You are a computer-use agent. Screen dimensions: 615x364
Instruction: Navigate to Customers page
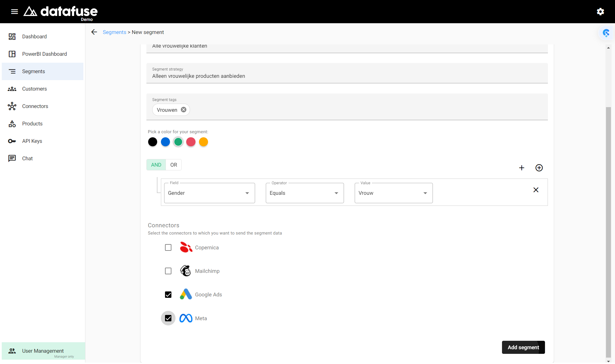[x=43, y=89]
